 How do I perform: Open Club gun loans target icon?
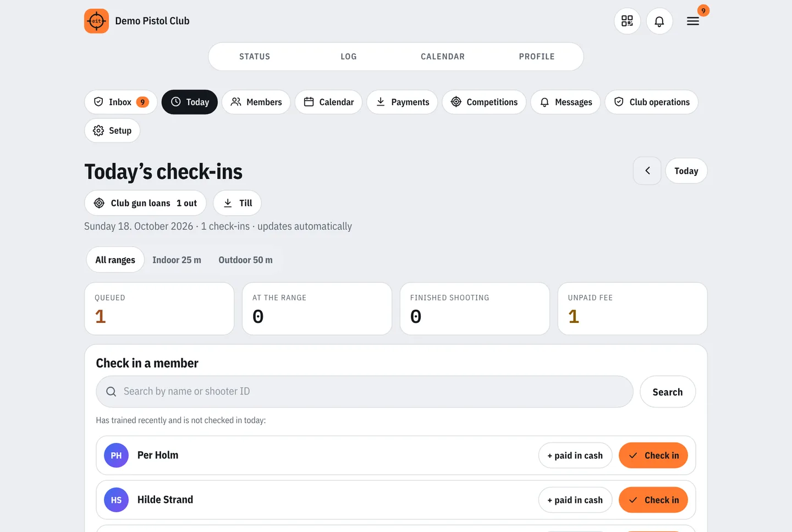tap(99, 203)
